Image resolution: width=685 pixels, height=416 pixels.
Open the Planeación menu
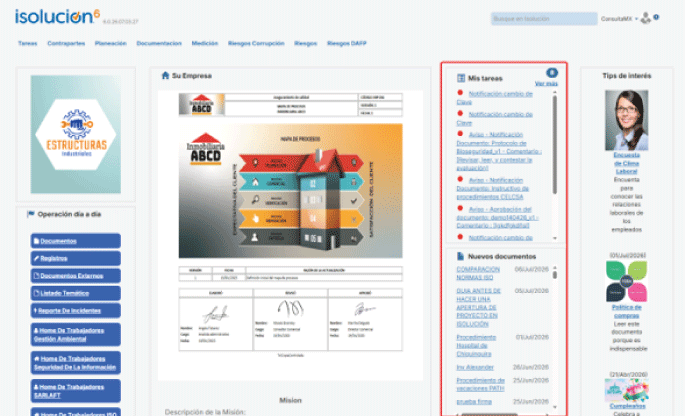coord(111,43)
